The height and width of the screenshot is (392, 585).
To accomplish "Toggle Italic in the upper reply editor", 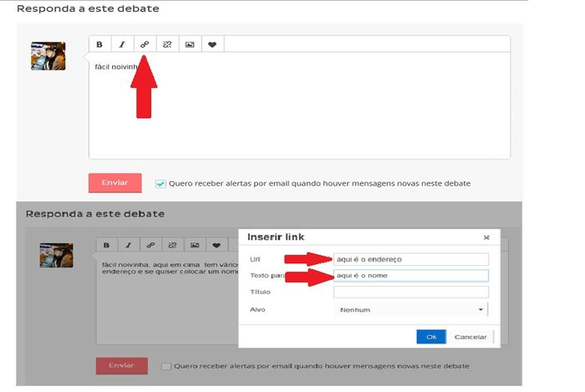I will tap(122, 44).
